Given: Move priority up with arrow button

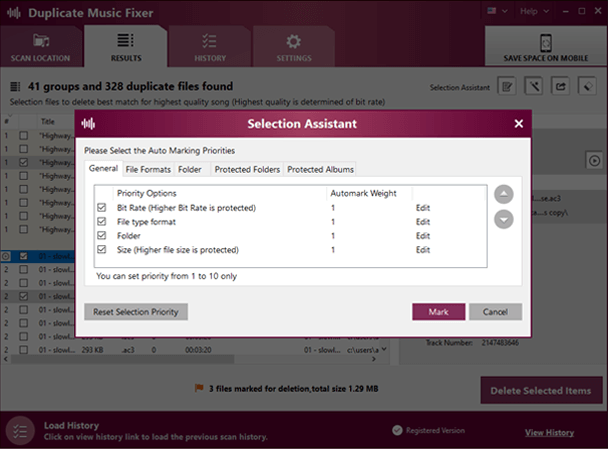Looking at the screenshot, I should 504,194.
